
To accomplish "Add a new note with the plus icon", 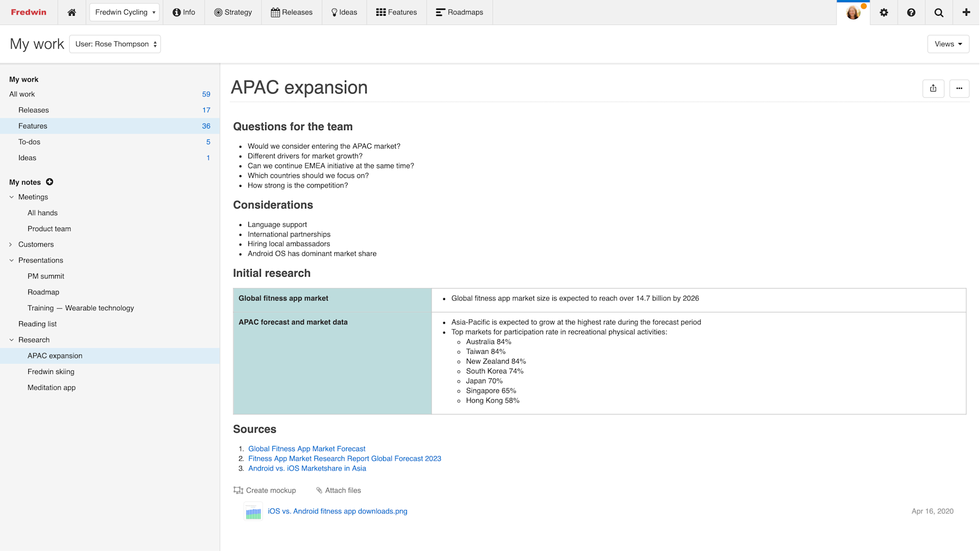I will pyautogui.click(x=50, y=182).
